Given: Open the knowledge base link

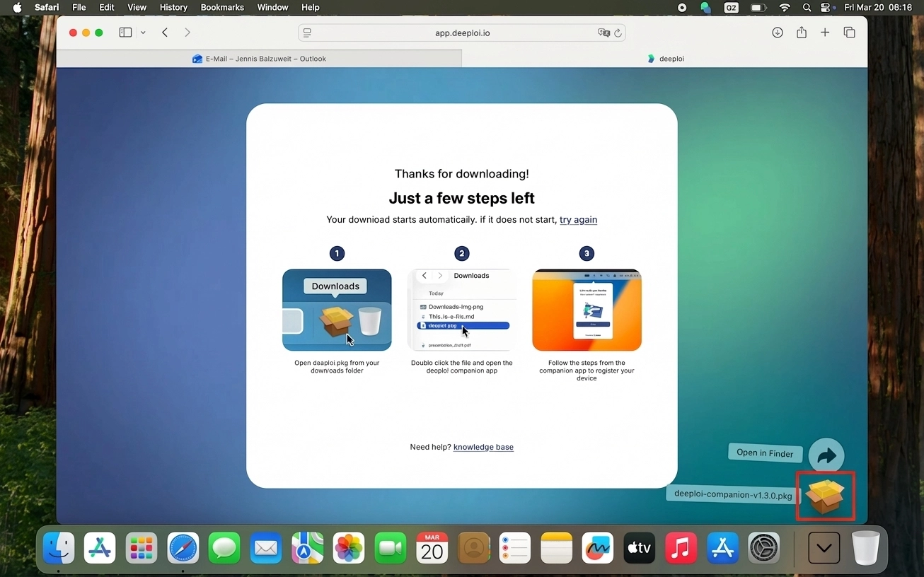Looking at the screenshot, I should point(483,447).
